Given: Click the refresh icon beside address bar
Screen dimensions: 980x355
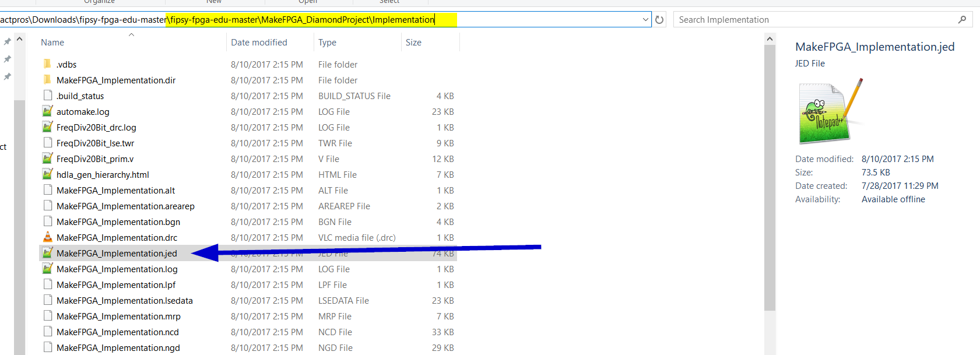Looking at the screenshot, I should click(x=659, y=20).
